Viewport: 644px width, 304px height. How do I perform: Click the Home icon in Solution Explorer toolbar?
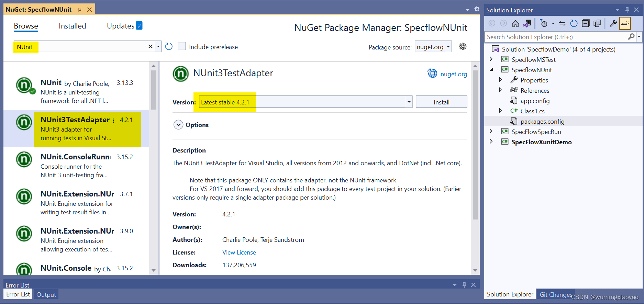[x=515, y=23]
